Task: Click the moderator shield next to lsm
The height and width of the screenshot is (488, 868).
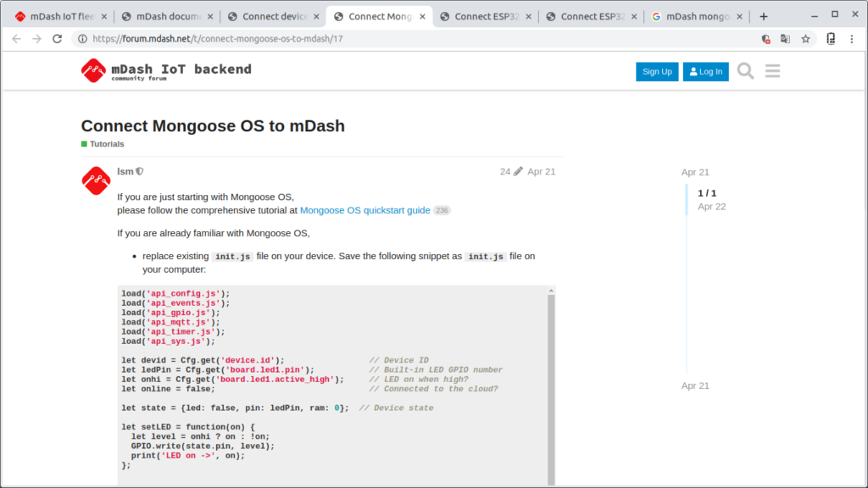Action: pyautogui.click(x=140, y=171)
